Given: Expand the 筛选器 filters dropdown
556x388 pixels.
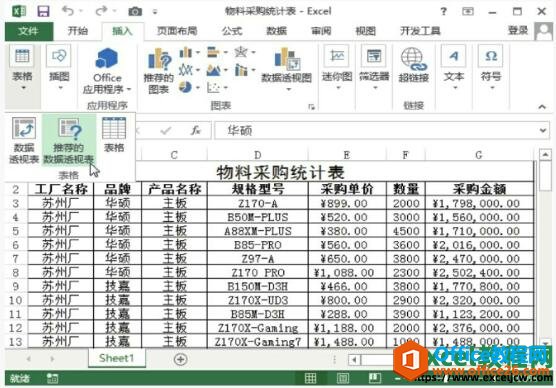Looking at the screenshot, I should 374,68.
